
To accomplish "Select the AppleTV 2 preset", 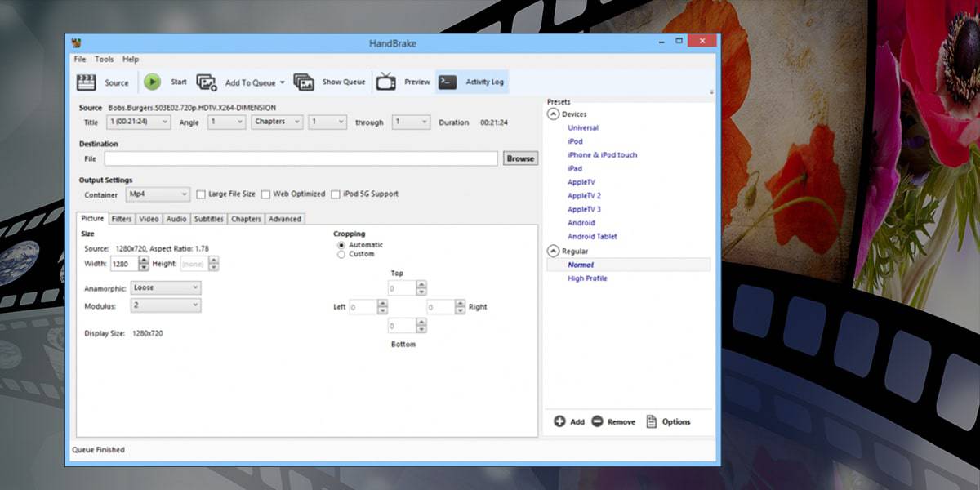I will [584, 196].
